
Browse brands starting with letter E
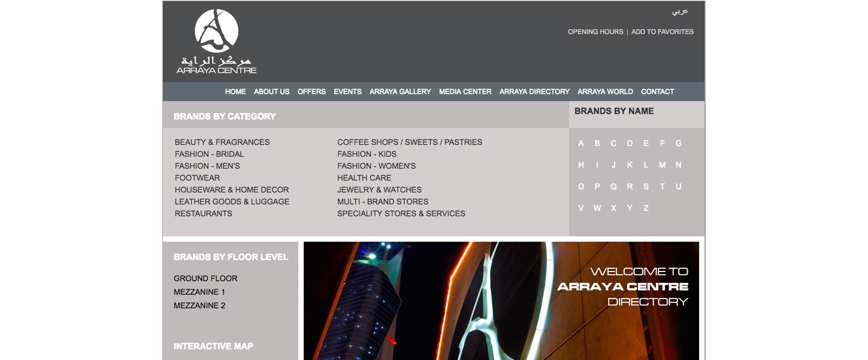point(646,143)
